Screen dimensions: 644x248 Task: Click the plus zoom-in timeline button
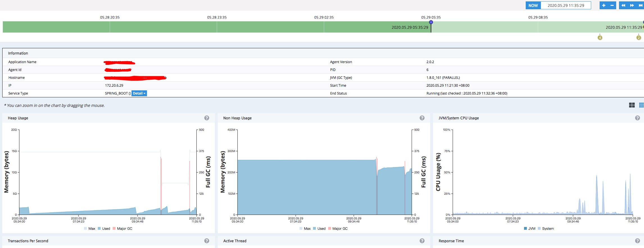coord(604,5)
